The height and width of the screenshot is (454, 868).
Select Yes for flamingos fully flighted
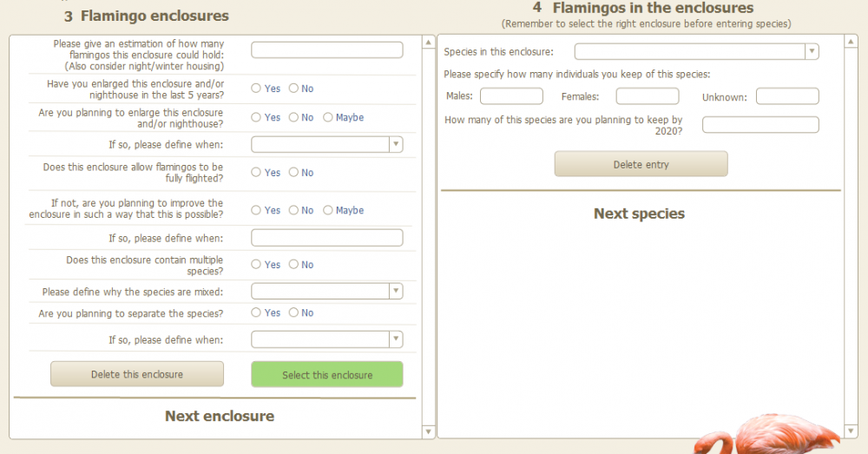[x=256, y=172]
